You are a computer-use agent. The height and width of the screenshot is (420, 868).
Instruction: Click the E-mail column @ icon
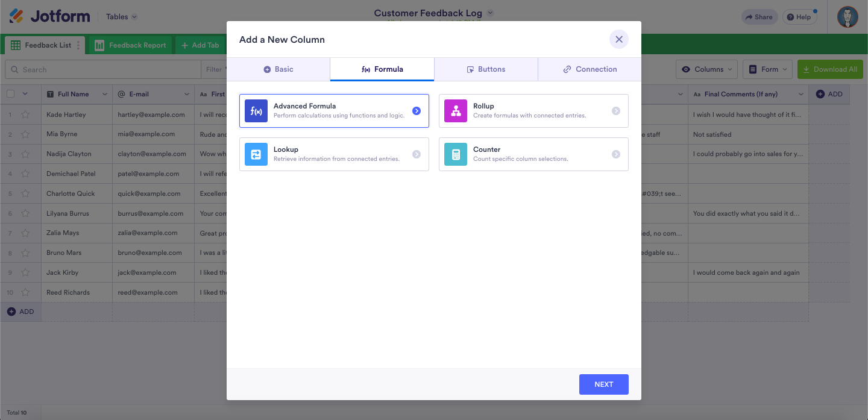tap(121, 95)
